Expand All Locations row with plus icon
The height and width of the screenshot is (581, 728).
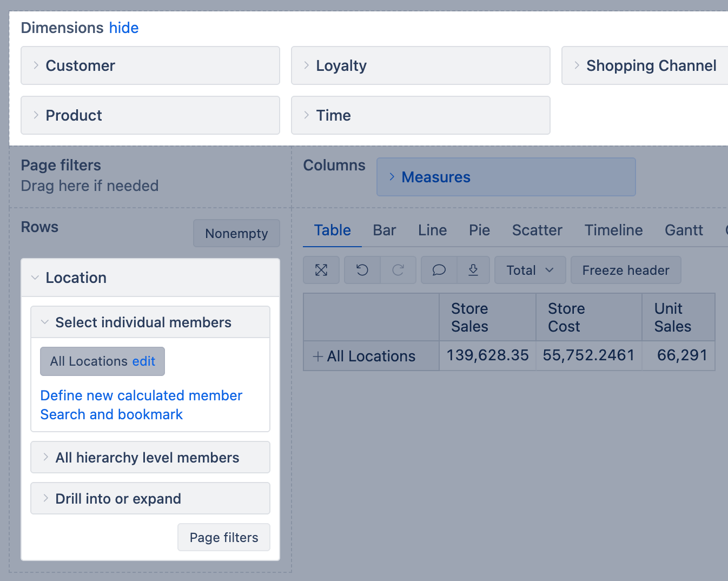point(318,356)
